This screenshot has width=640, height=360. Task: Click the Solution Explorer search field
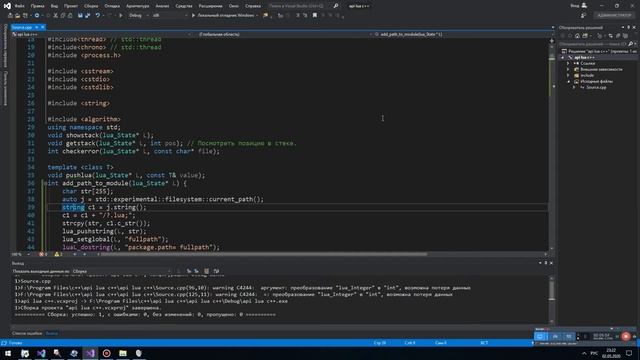coord(593,44)
